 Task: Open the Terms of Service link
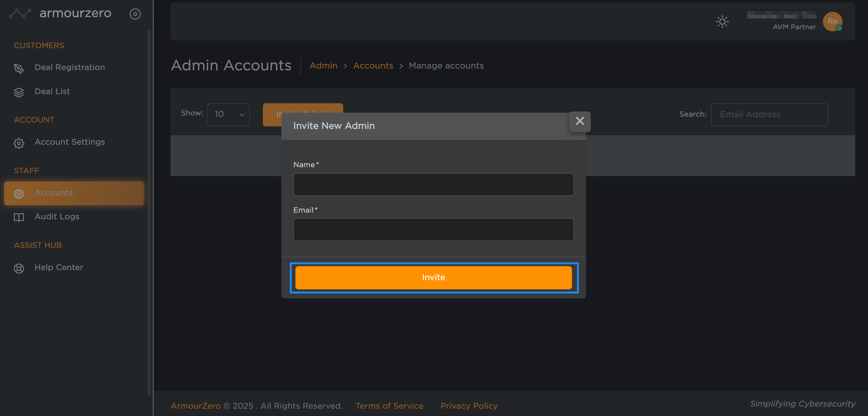(x=389, y=406)
